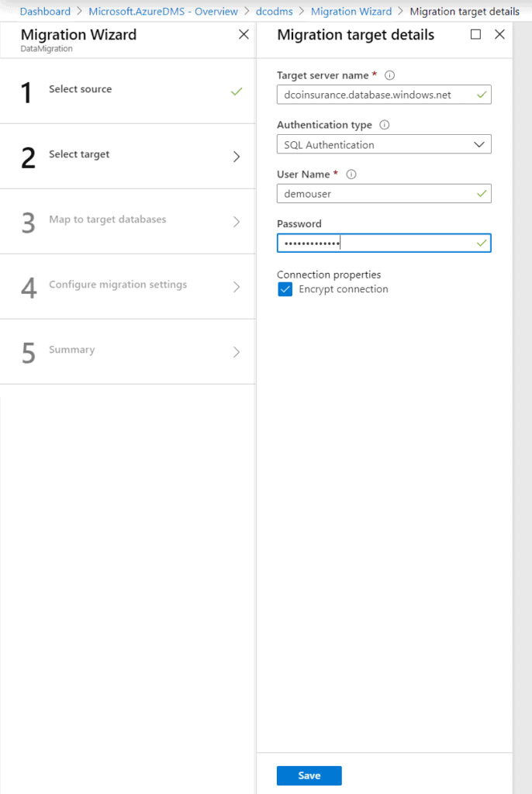Close the Migration Wizard panel
Screen dimensions: 532x794
point(244,35)
